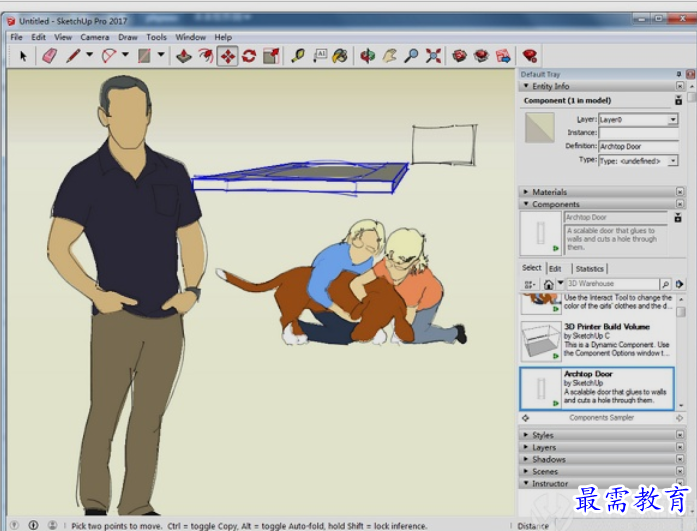Screen dimensions: 697x531
Task: Click the Components Sampler label
Action: click(x=601, y=417)
